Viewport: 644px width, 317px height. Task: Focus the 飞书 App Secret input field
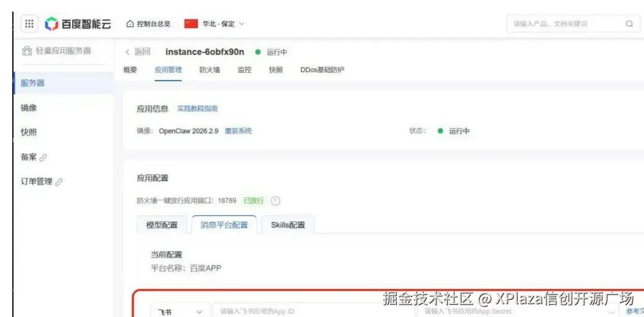click(518, 312)
